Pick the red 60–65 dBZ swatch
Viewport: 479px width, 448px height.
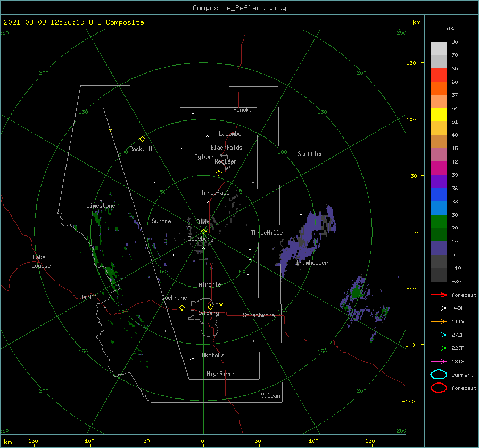point(439,75)
